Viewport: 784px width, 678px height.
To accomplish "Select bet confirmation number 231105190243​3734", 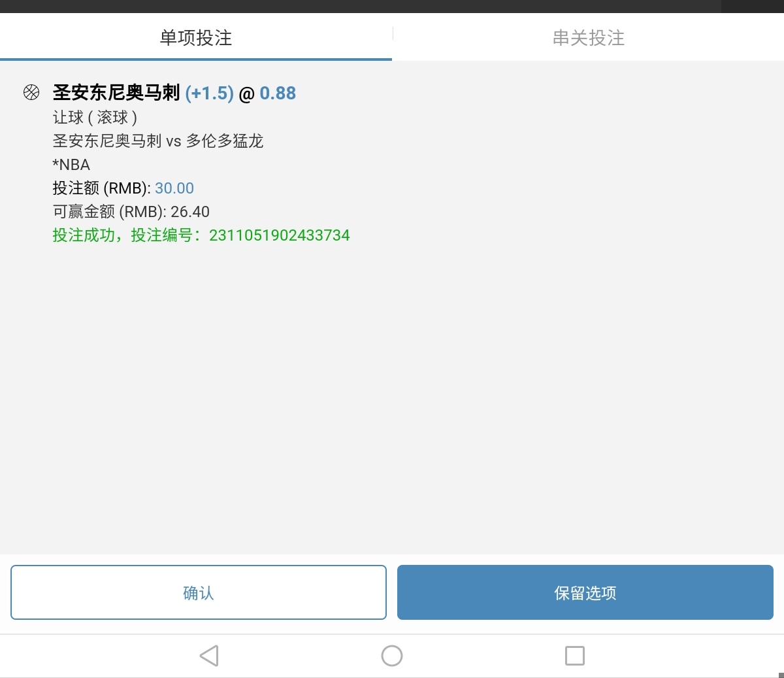I will [280, 235].
